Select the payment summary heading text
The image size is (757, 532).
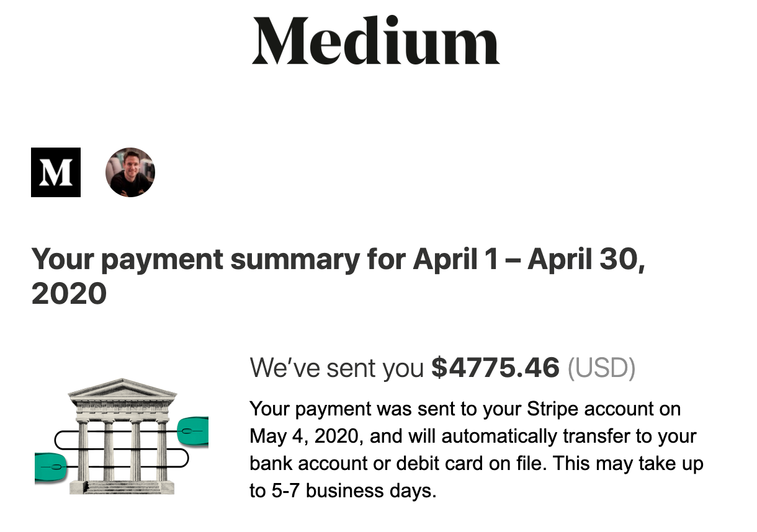(x=339, y=276)
